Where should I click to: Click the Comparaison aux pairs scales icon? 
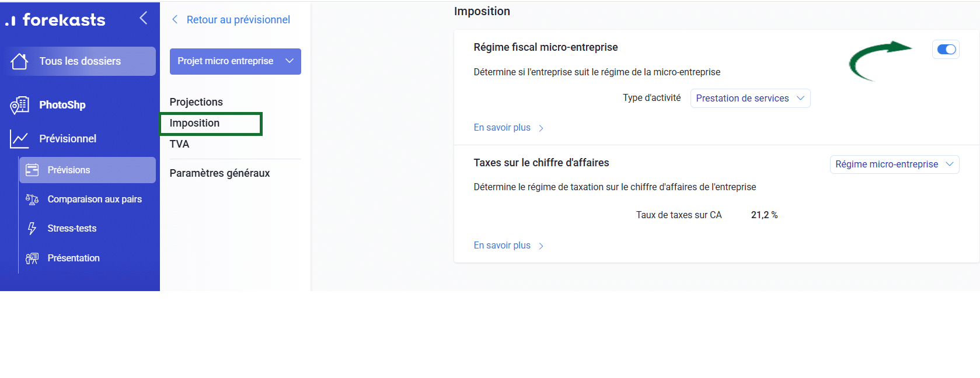(x=32, y=199)
